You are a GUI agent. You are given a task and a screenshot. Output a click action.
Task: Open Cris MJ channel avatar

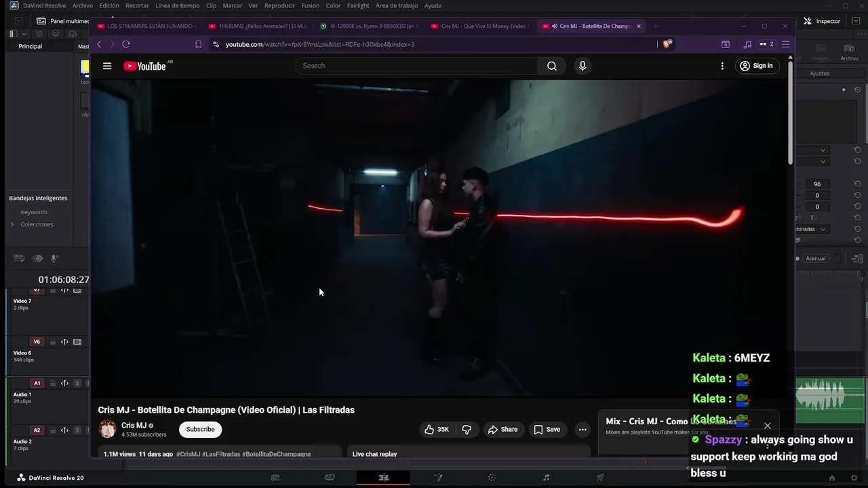[107, 429]
